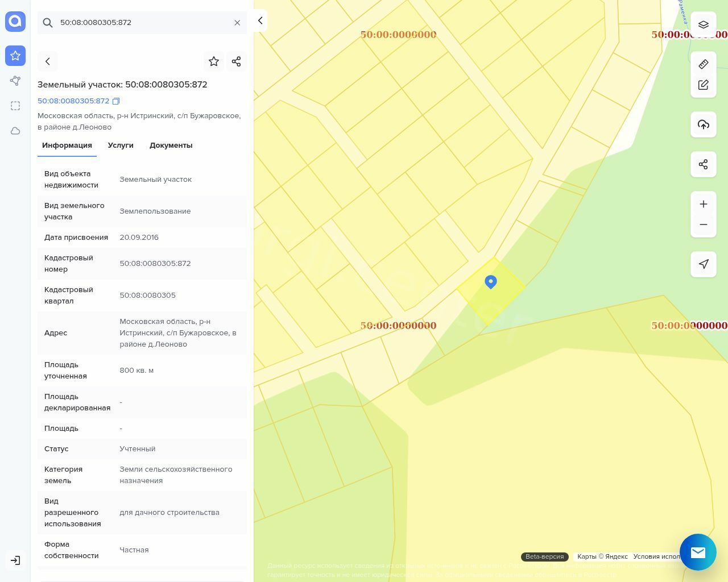Open the mail feedback chat button

click(698, 552)
